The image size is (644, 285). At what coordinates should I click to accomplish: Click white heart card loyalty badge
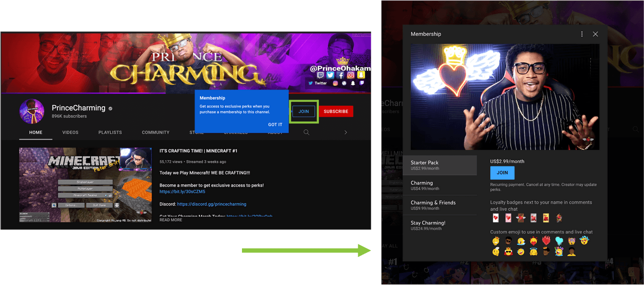[496, 218]
